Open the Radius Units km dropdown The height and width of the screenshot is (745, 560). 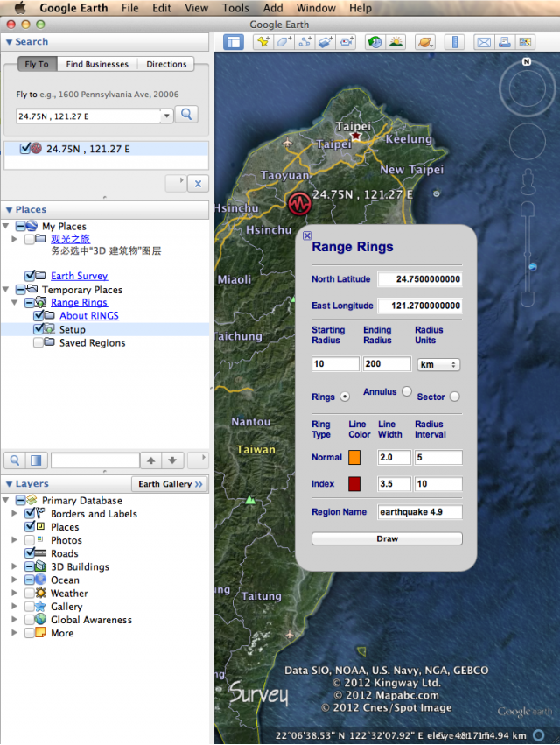point(438,364)
